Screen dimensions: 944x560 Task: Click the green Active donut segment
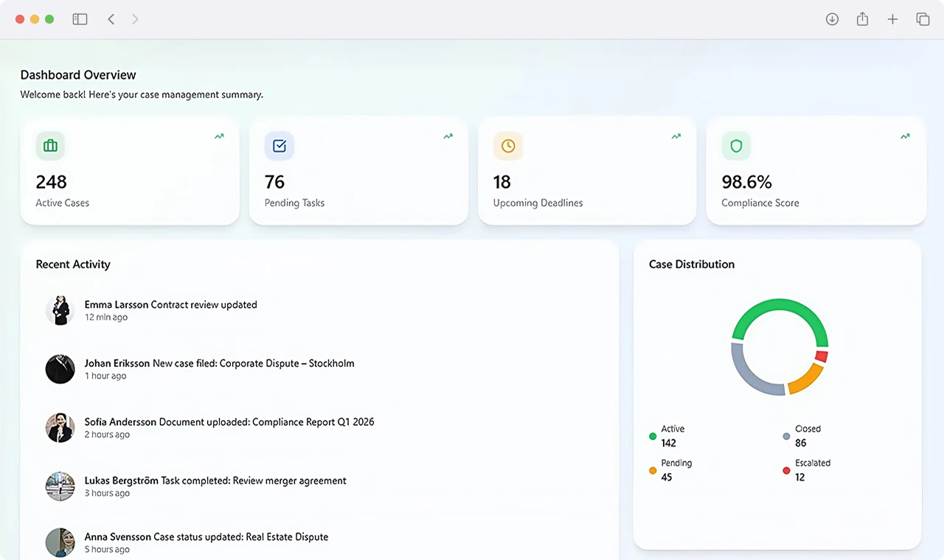tap(780, 304)
